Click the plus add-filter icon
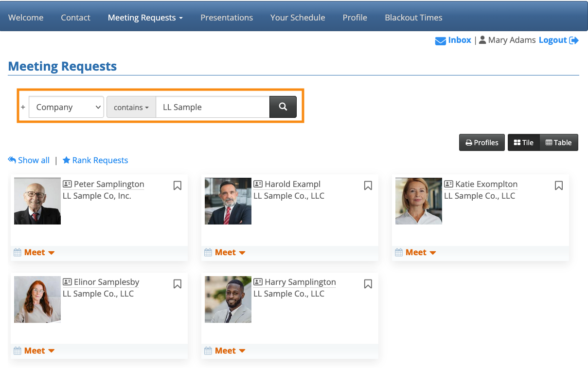The image size is (588, 374). (x=23, y=107)
